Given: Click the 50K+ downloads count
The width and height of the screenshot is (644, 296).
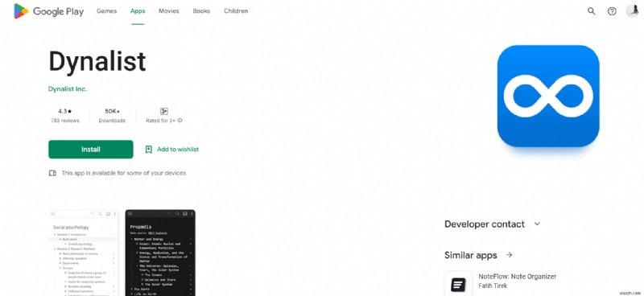Looking at the screenshot, I should tap(112, 111).
